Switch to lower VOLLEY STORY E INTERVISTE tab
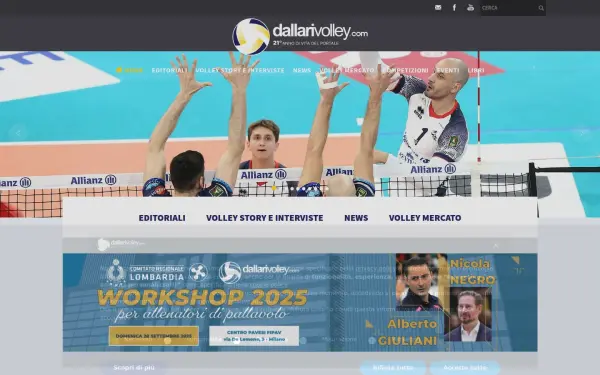This screenshot has height=375, width=600. (264, 218)
